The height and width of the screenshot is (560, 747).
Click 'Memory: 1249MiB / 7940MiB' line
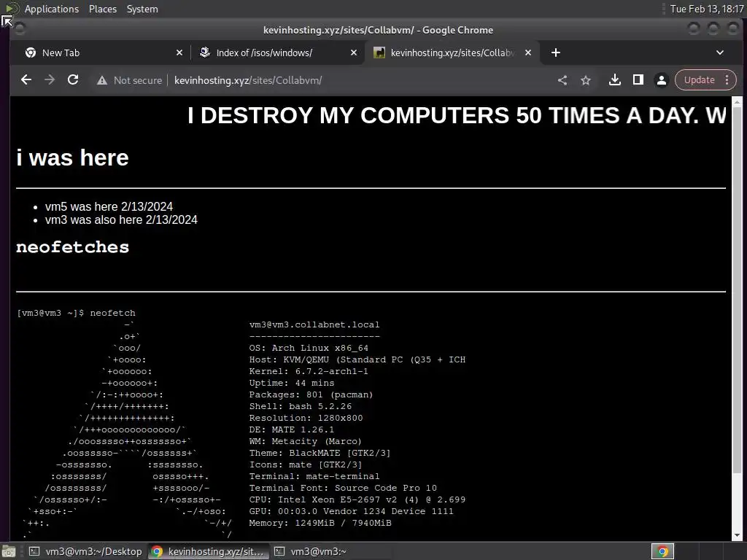point(320,523)
